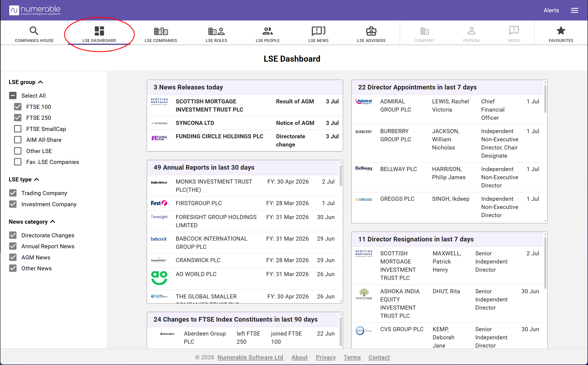Uncheck the FTSE 100 checkbox

[18, 107]
